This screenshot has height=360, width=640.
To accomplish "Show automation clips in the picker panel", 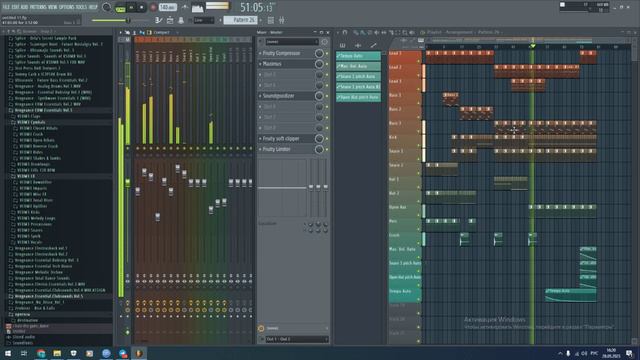I will (373, 46).
